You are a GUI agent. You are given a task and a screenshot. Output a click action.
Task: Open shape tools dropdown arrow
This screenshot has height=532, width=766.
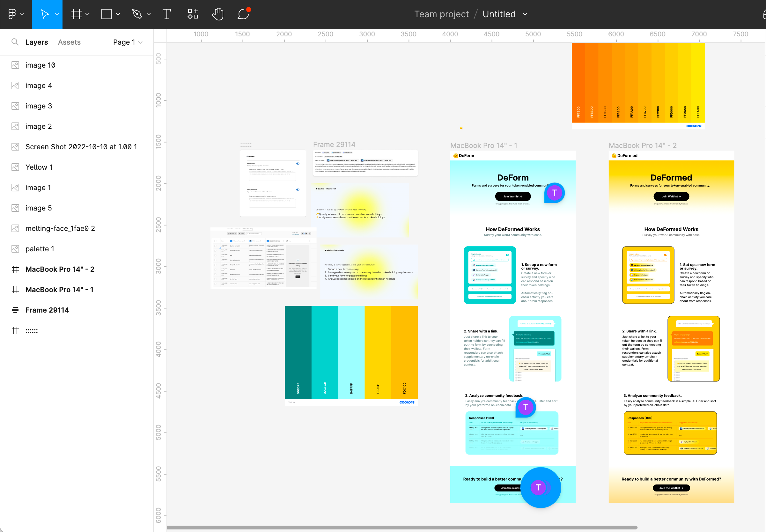(x=118, y=14)
